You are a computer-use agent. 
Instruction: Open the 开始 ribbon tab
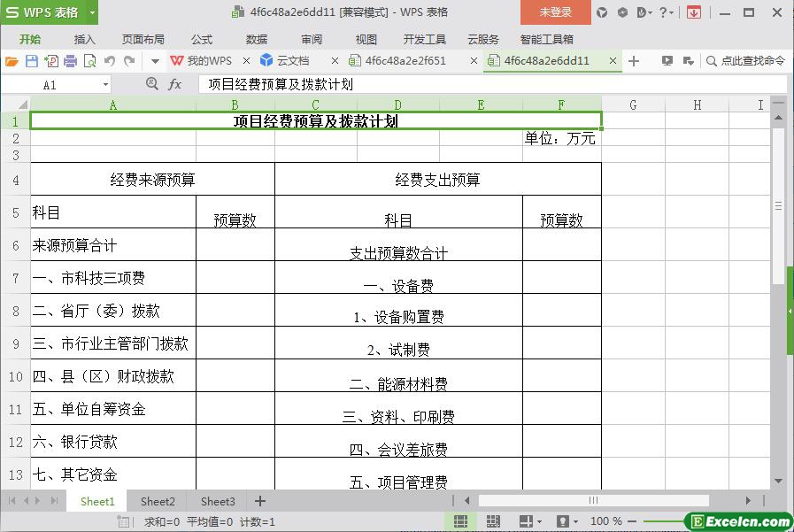point(30,40)
